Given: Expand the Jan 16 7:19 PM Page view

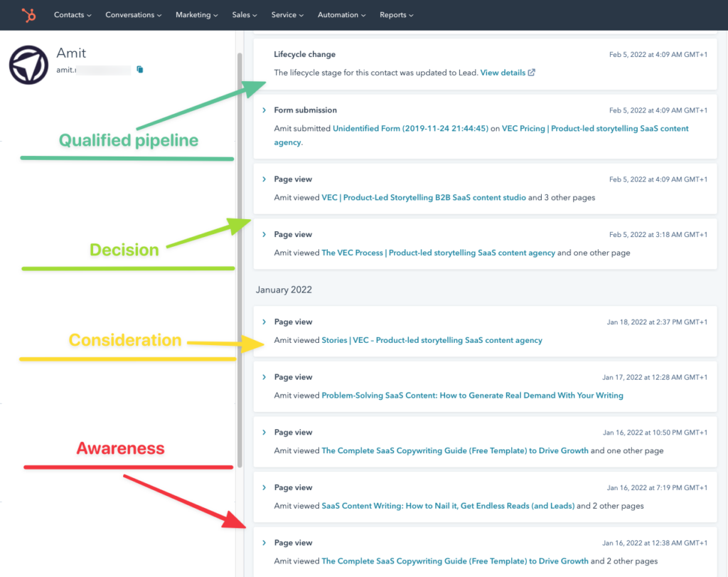Looking at the screenshot, I should tap(264, 488).
